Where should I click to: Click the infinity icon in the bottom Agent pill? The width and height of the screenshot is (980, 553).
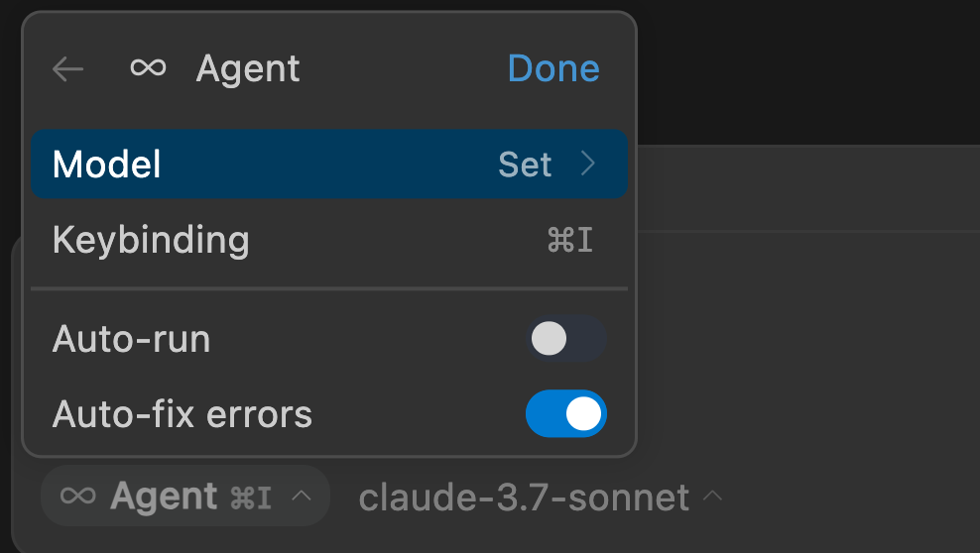[78, 496]
